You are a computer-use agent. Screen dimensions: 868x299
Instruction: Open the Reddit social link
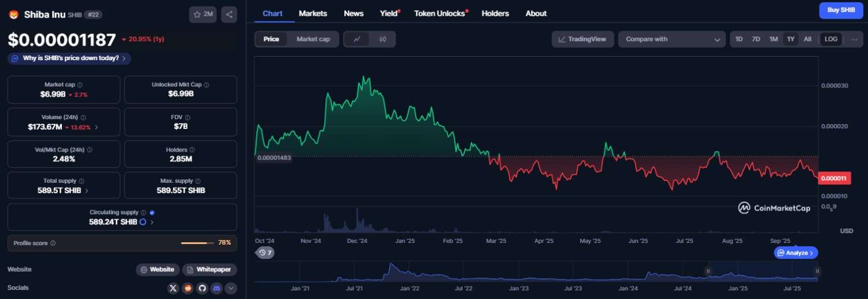(x=187, y=287)
